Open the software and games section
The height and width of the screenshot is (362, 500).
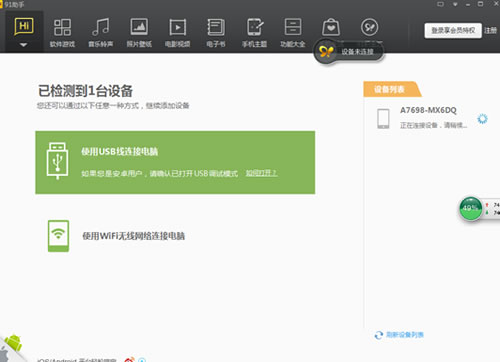click(x=62, y=33)
